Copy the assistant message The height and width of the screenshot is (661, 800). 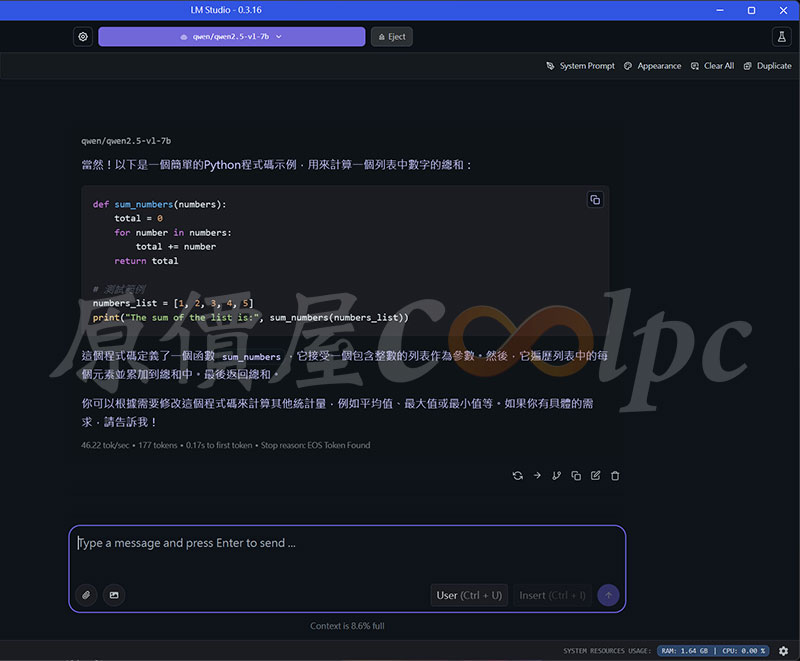coord(576,476)
